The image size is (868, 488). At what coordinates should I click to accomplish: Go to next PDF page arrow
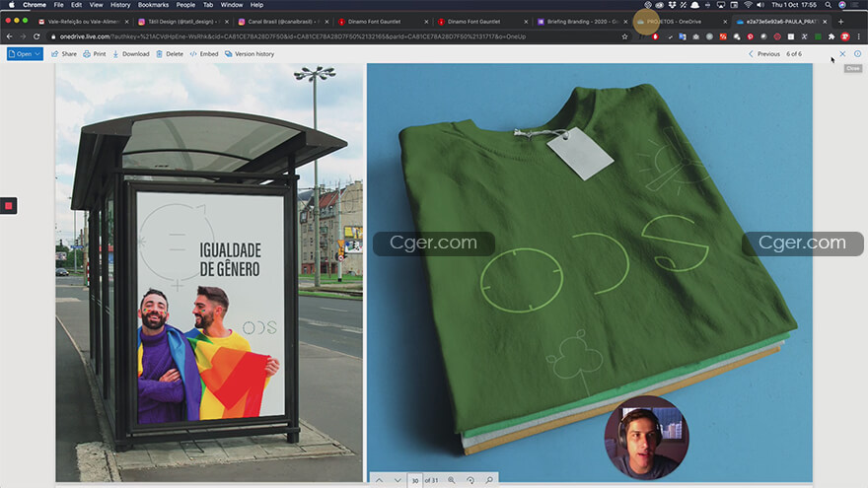[398, 480]
